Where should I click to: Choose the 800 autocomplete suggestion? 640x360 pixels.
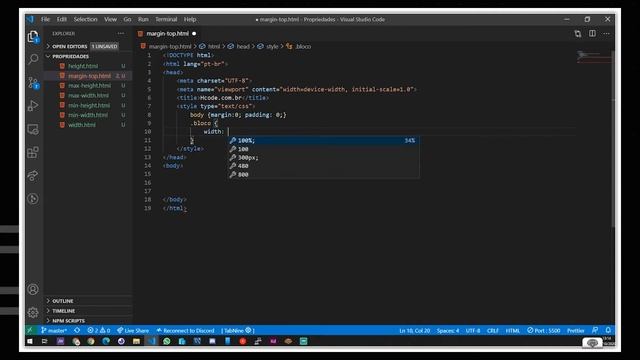coord(323,174)
